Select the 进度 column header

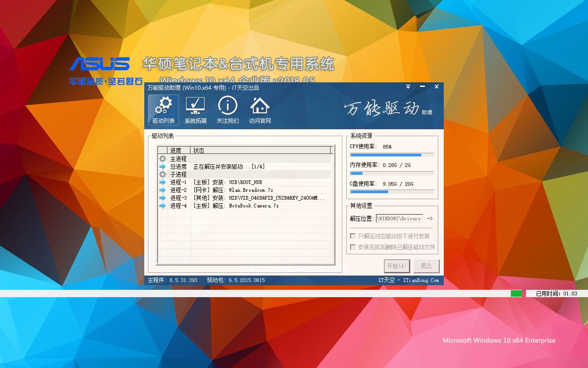point(177,150)
